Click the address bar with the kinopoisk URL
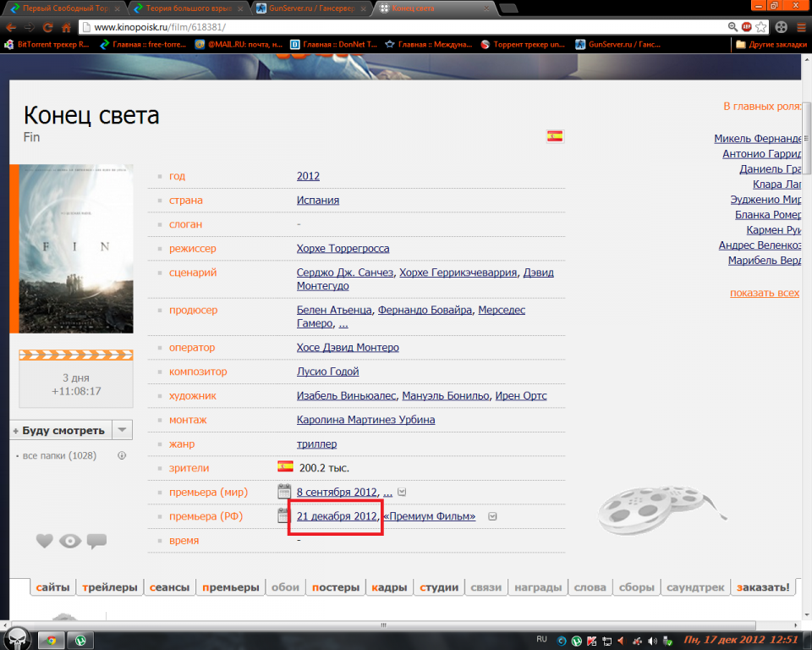 pyautogui.click(x=406, y=27)
